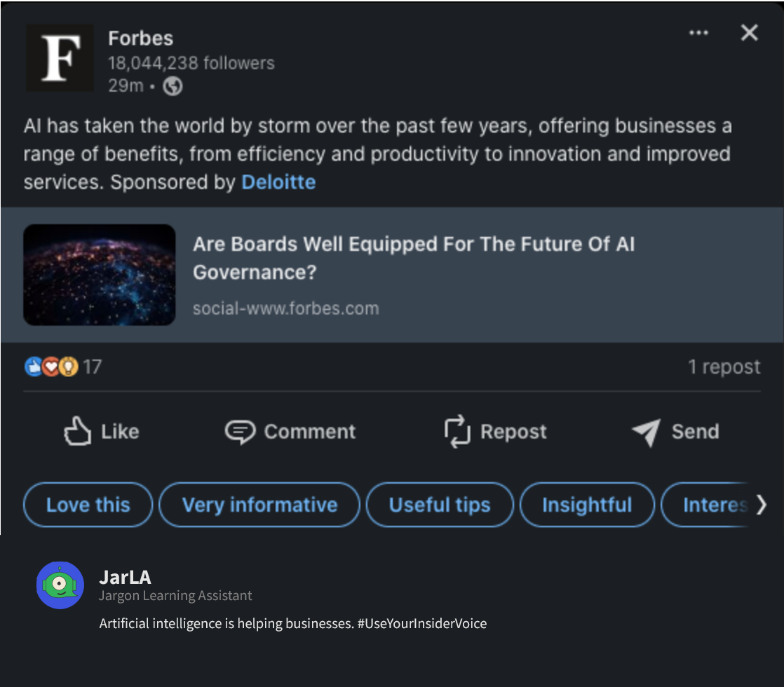
Task: Comment on the Forbes post
Action: pyautogui.click(x=290, y=432)
